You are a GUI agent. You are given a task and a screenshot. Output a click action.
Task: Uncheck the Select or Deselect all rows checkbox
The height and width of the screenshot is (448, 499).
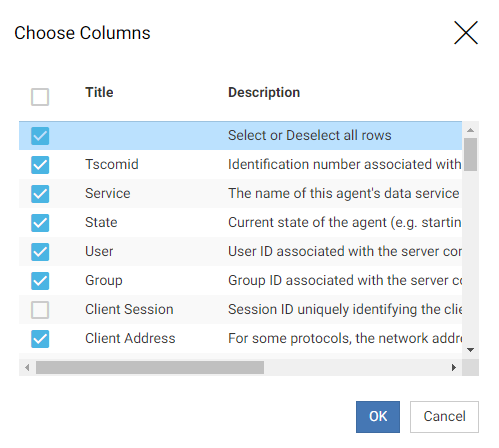tap(40, 136)
